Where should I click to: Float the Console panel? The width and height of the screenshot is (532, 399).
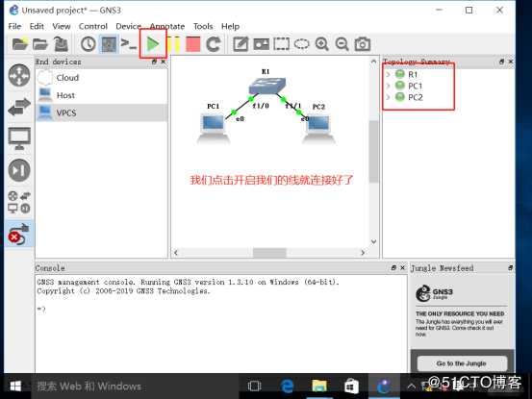(x=393, y=268)
